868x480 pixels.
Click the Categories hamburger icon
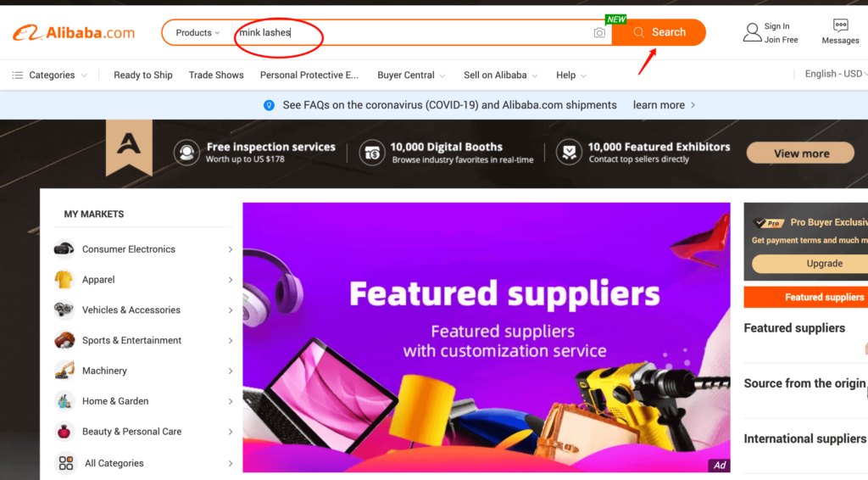coord(18,75)
